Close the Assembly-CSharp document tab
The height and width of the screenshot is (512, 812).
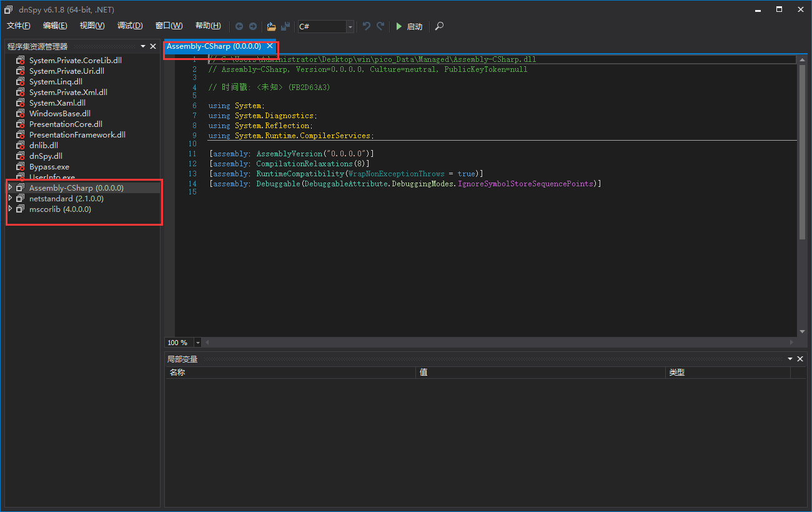pos(270,46)
